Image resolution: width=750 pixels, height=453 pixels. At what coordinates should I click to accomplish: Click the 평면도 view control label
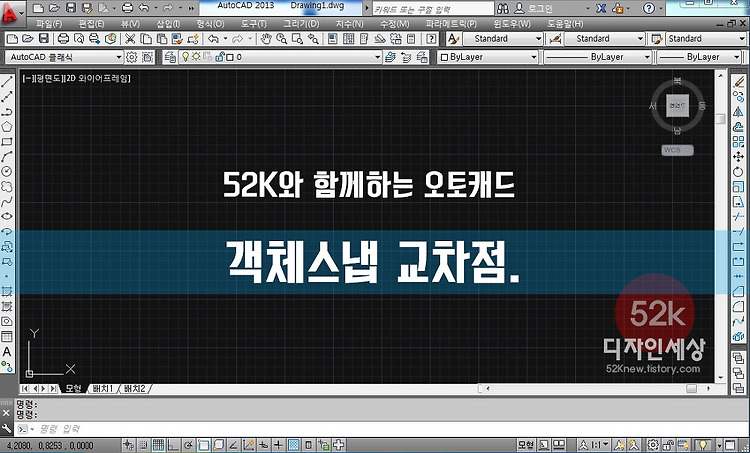pos(50,78)
